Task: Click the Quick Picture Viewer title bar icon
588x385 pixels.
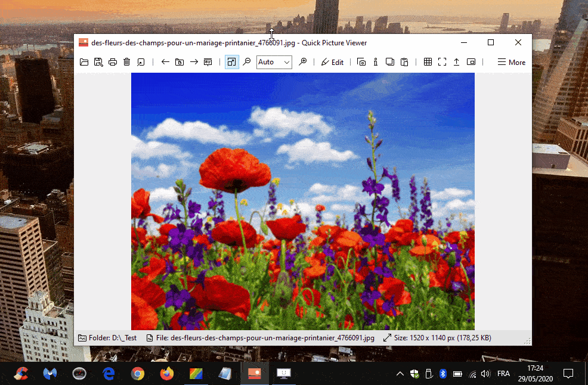Action: pos(83,42)
